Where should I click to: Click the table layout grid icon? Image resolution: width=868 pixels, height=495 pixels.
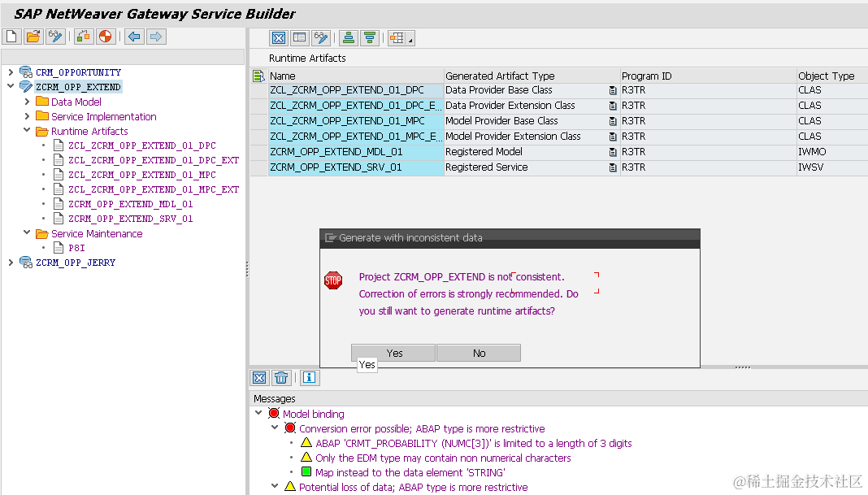(x=397, y=38)
